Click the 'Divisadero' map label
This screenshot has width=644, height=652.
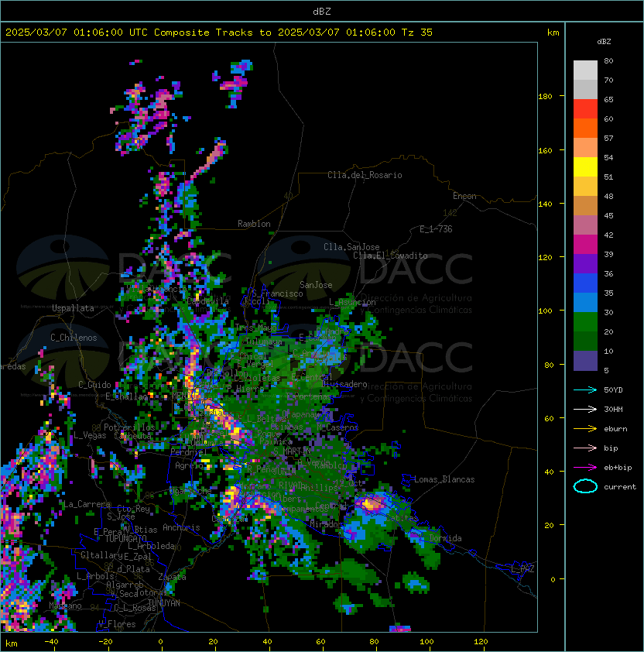tap(344, 384)
